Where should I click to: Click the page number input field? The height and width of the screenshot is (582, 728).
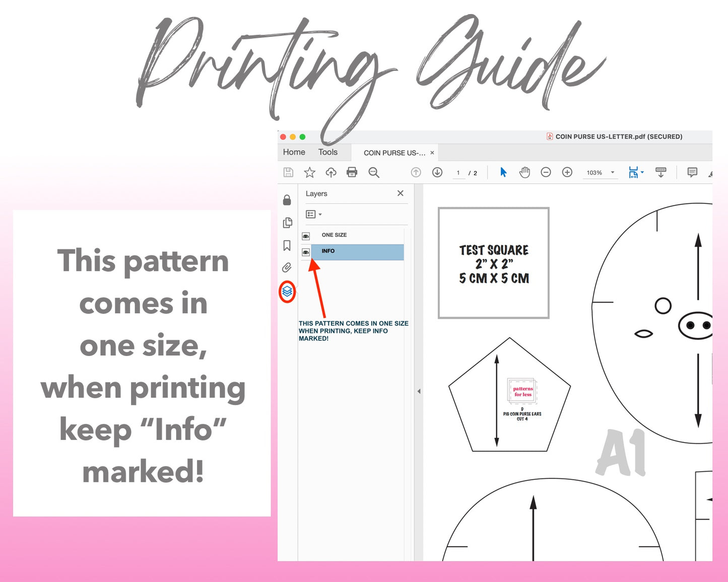click(x=458, y=172)
